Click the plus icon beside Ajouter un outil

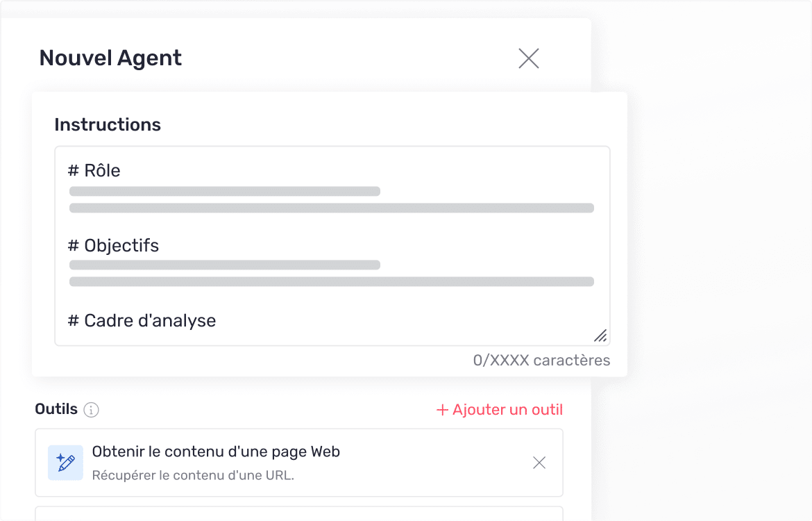pyautogui.click(x=441, y=410)
